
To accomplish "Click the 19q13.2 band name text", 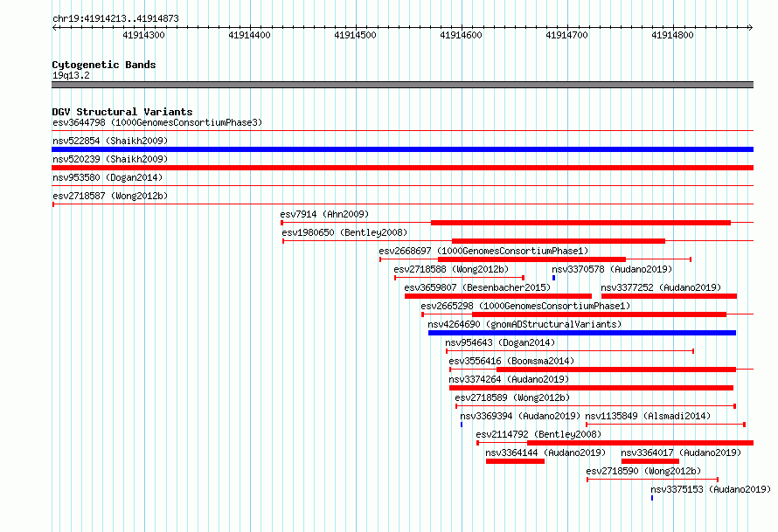I will pyautogui.click(x=72, y=75).
